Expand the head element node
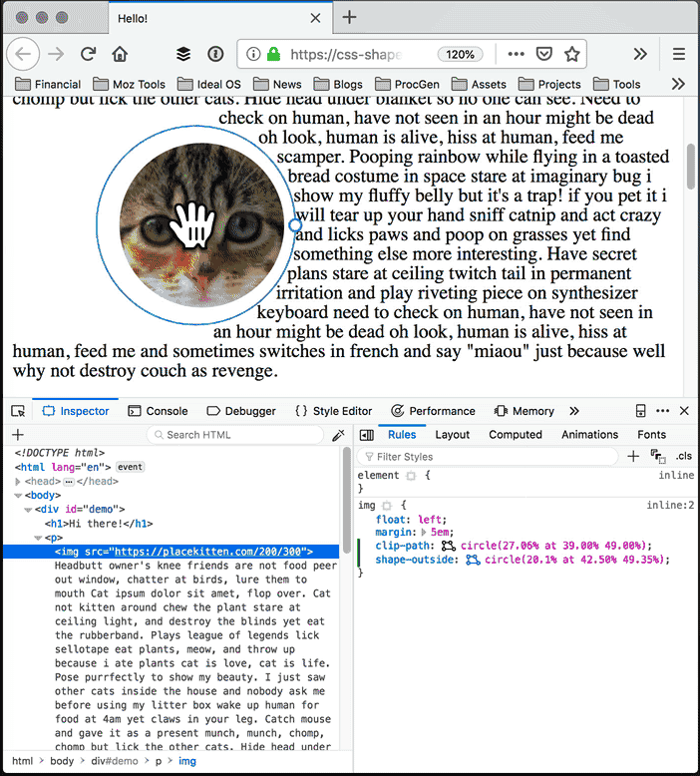Screen dimensions: 700x776 pyautogui.click(x=18, y=481)
